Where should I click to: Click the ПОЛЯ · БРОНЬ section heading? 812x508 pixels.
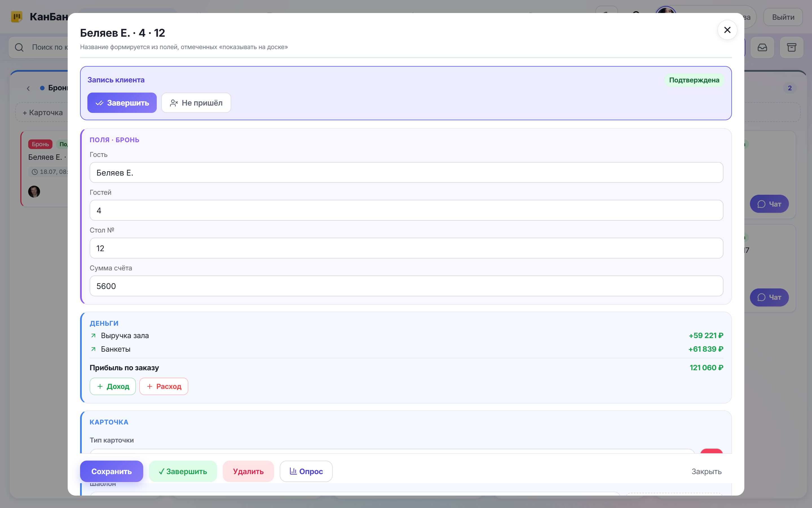click(114, 140)
